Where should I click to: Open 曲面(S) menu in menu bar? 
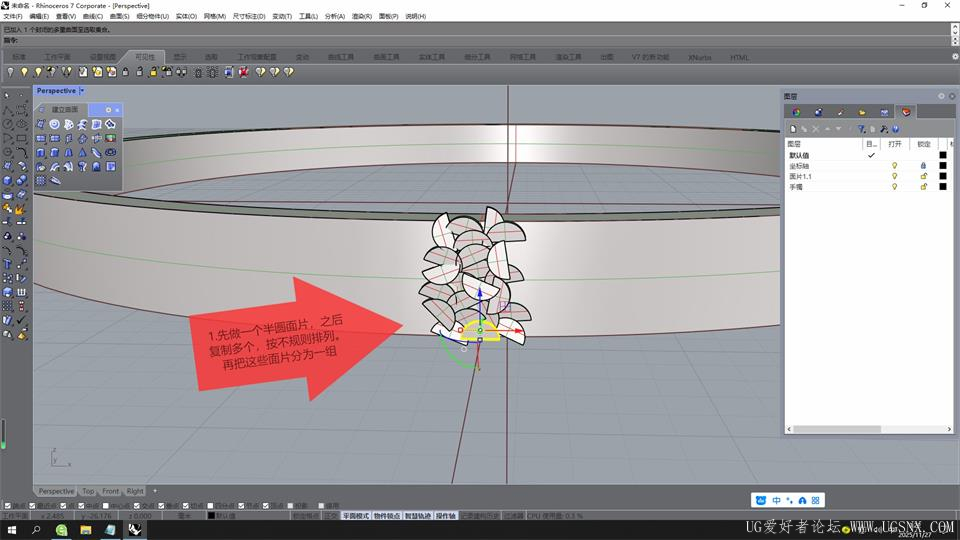pyautogui.click(x=119, y=17)
